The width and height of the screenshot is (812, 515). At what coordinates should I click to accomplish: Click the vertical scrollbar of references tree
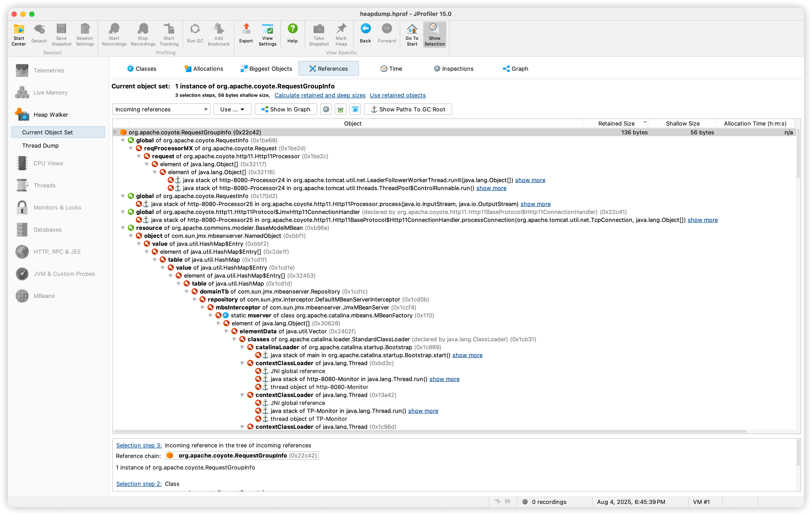pyautogui.click(x=798, y=153)
